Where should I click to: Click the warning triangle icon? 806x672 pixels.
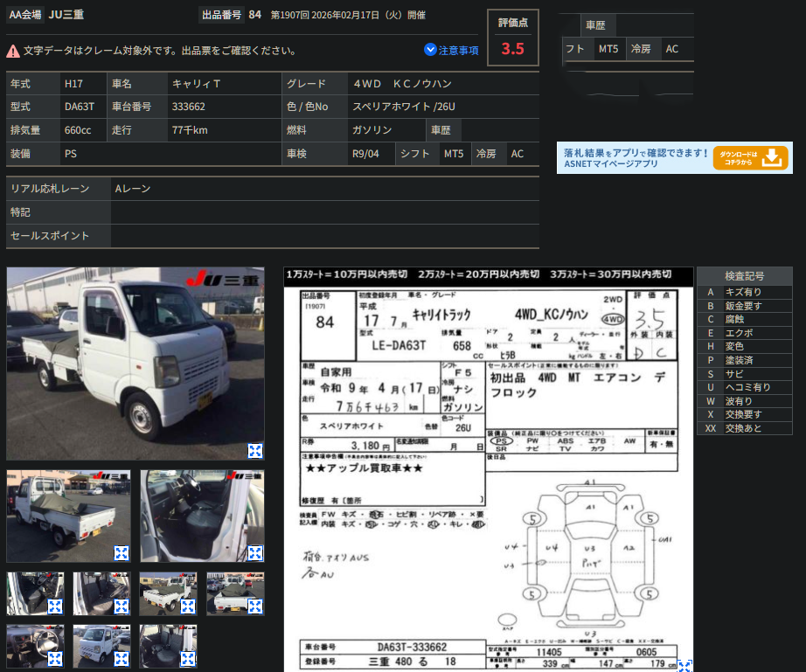point(13,51)
